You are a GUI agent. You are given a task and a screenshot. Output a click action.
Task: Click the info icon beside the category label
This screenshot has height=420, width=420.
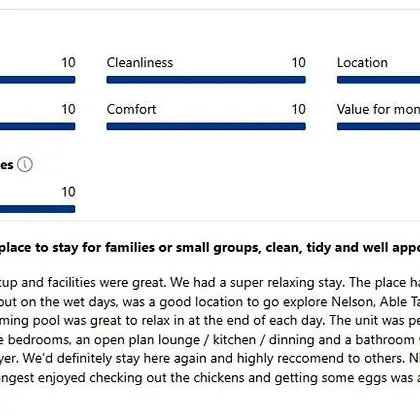[x=25, y=165]
